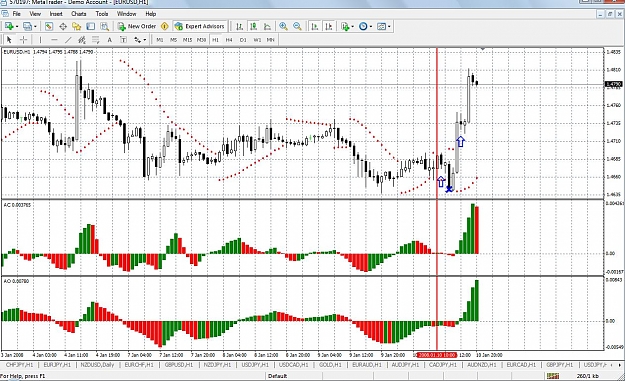Select the Trendline drawing tool
The width and height of the screenshot is (625, 381).
click(x=68, y=39)
